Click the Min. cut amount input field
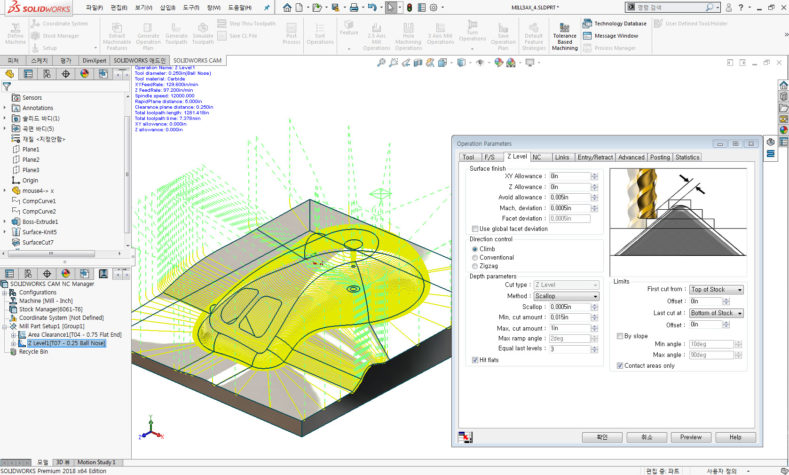The image size is (789, 475). coord(568,317)
